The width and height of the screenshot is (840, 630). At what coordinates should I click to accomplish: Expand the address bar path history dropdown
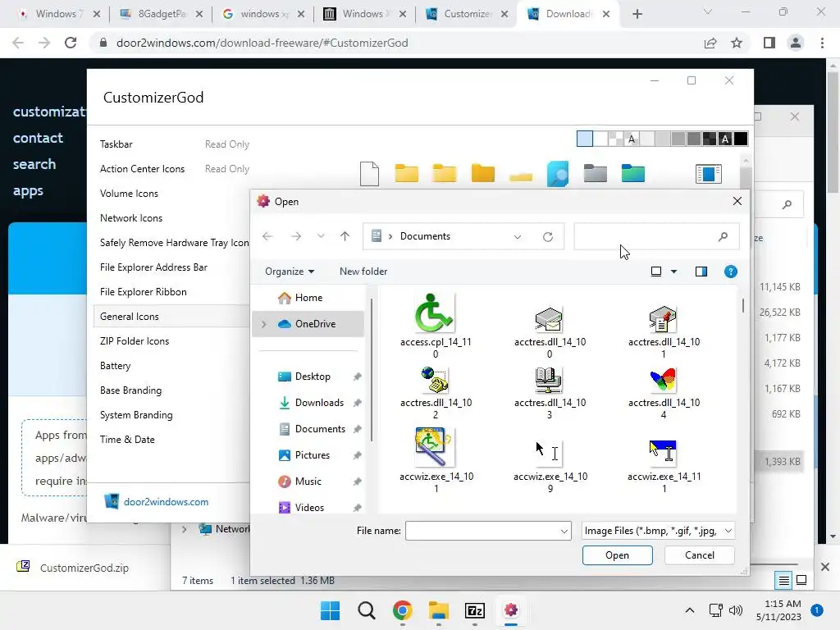518,237
